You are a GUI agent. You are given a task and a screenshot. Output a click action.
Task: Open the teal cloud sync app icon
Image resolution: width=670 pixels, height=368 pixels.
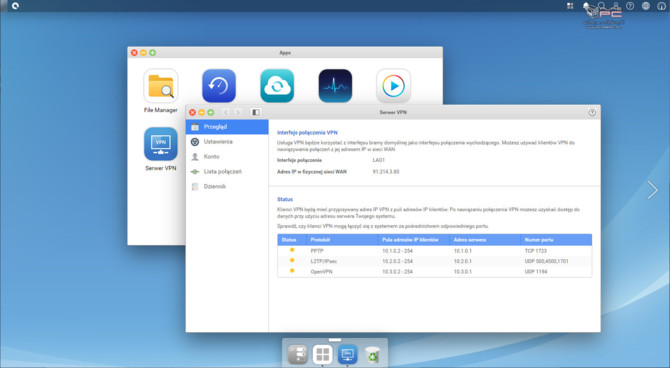point(277,86)
